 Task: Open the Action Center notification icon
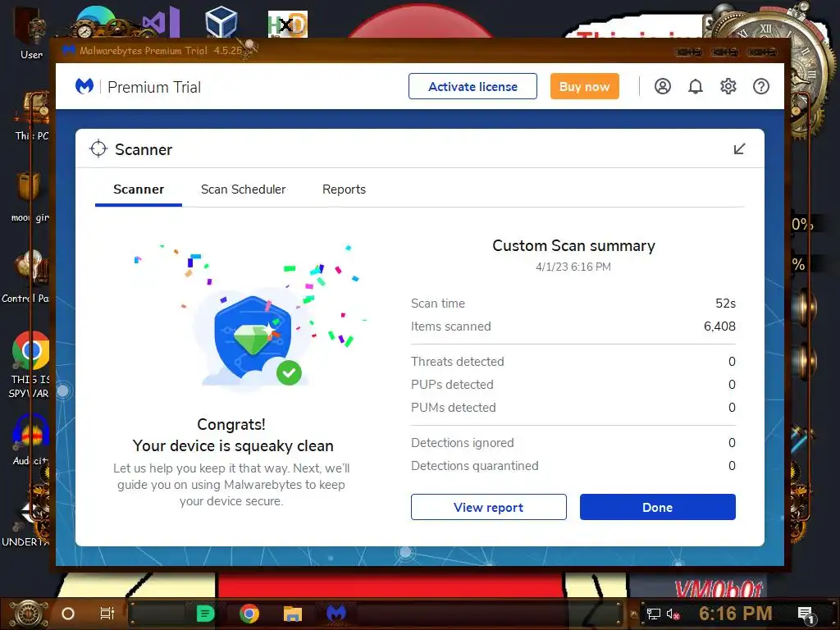(x=806, y=615)
